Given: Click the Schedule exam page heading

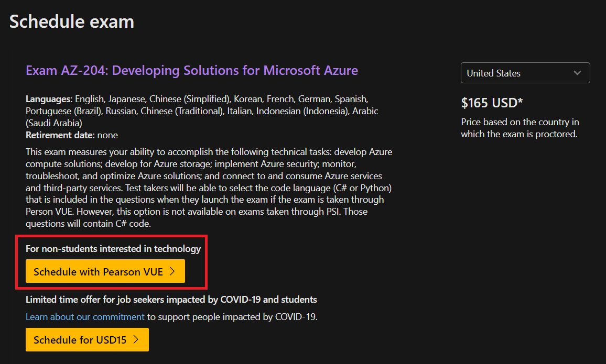Looking at the screenshot, I should (72, 21).
